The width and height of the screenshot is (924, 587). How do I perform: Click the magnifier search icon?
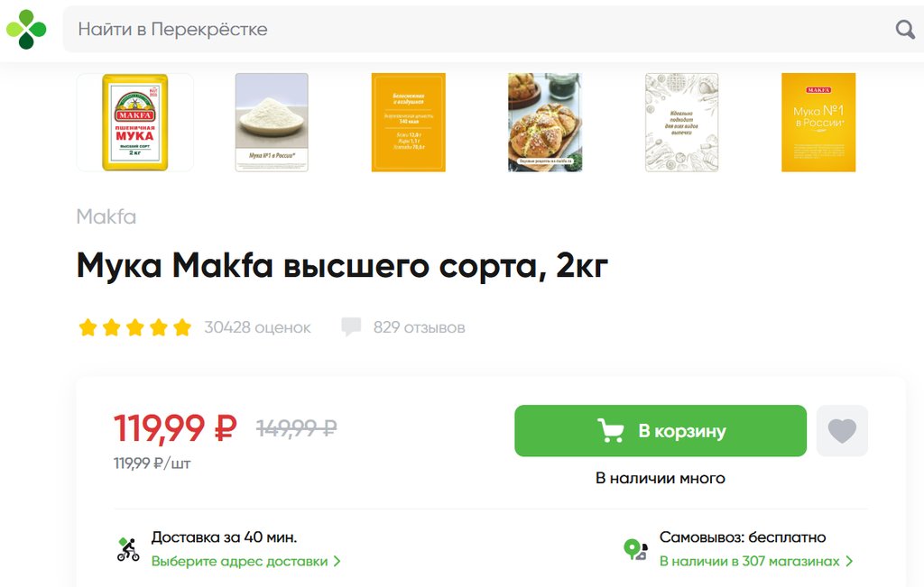tap(904, 30)
